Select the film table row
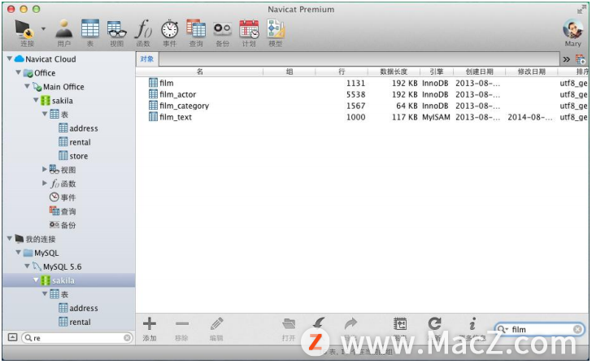Viewport: 592px width, 364px height. click(363, 83)
